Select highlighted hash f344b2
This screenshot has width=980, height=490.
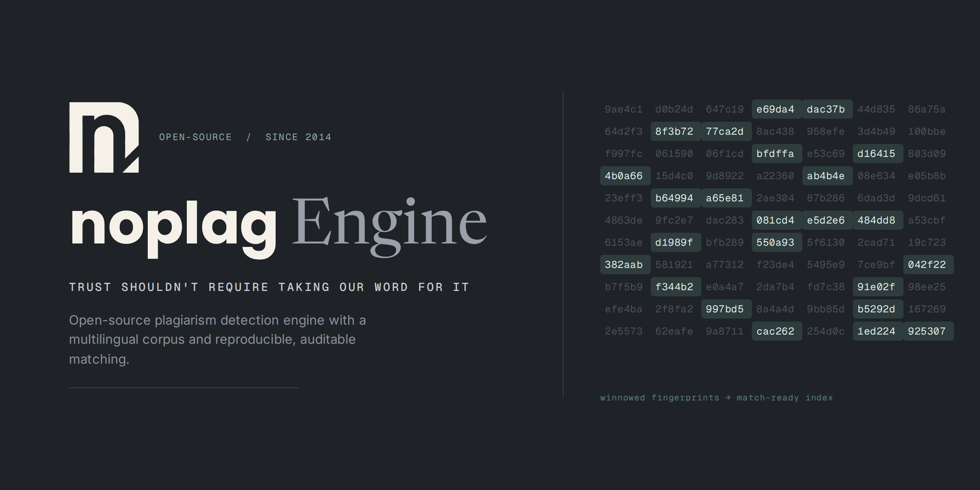click(x=676, y=287)
